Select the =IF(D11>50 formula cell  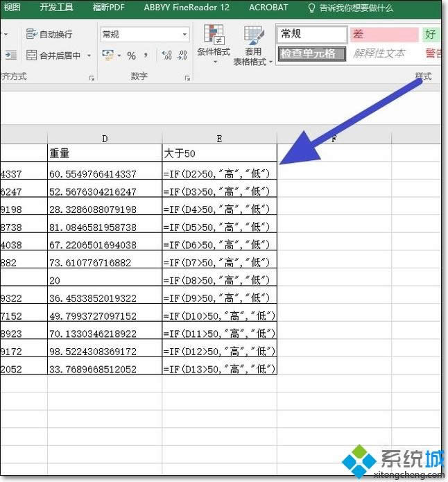(219, 330)
